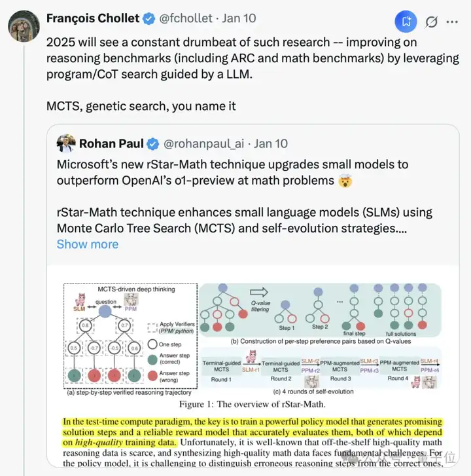471x476 pixels.
Task: Click the exploding head emoji
Action: (345, 181)
